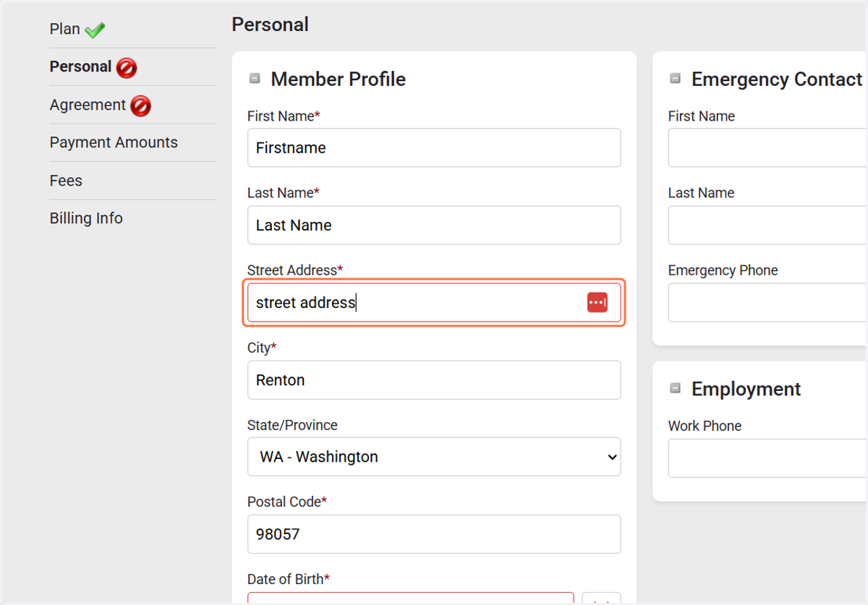Click the Emergency Contact First Name field
Viewport: 868px width, 605px height.
767,147
